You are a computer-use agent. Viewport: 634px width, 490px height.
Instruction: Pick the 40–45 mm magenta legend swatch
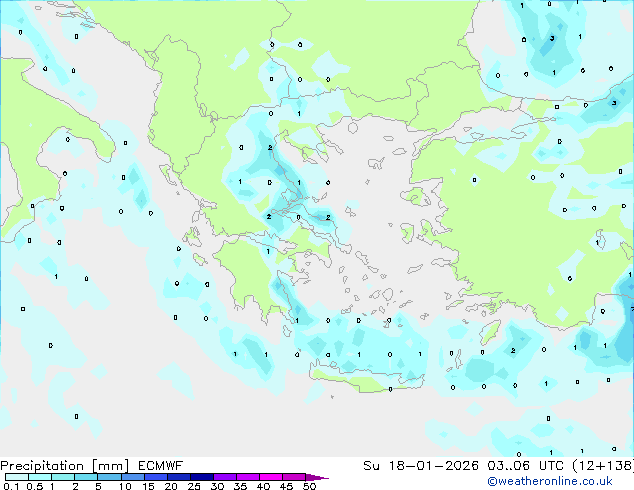(271, 477)
